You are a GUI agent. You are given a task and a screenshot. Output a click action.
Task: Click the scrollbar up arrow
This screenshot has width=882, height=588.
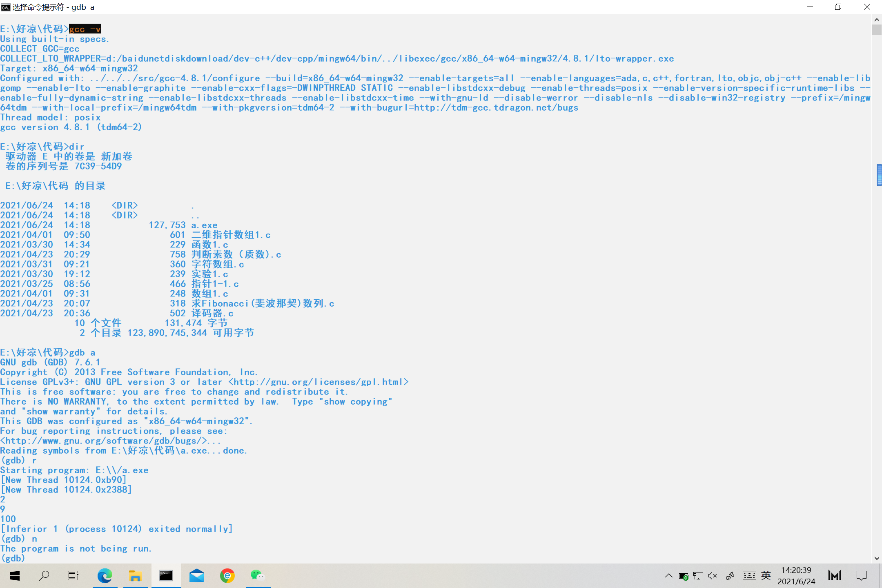(877, 20)
